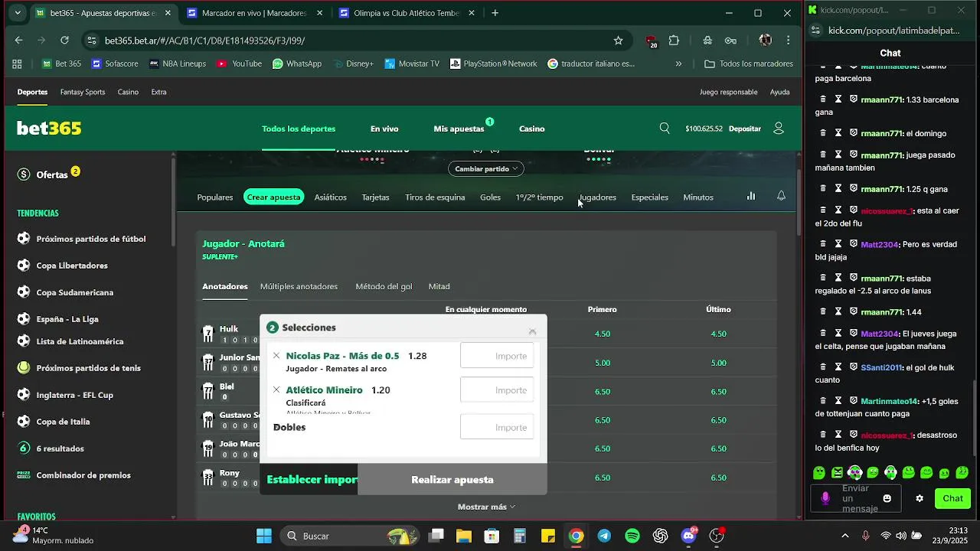Screen dimensions: 980x551
Task: Open the Sofascore bookmark
Action: [115, 64]
